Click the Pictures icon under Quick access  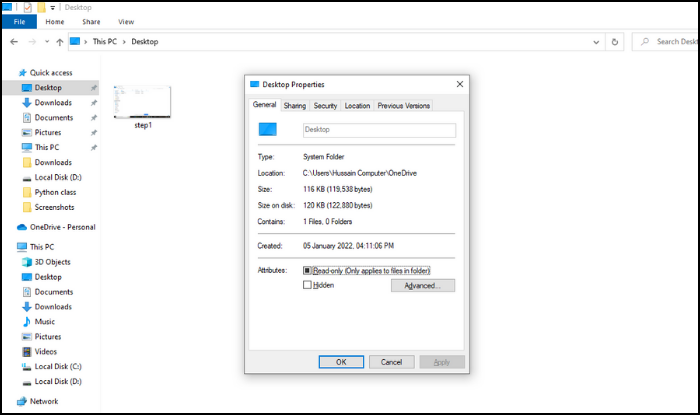pyautogui.click(x=27, y=133)
